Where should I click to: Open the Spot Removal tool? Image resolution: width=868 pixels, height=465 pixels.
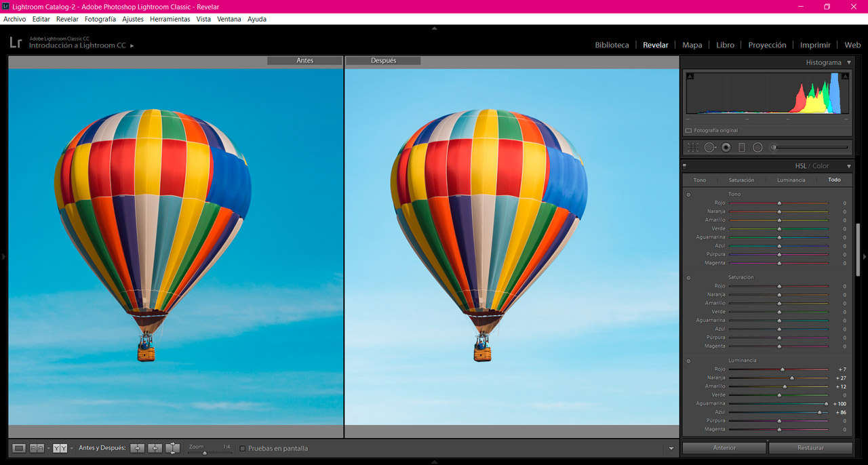[x=710, y=146]
